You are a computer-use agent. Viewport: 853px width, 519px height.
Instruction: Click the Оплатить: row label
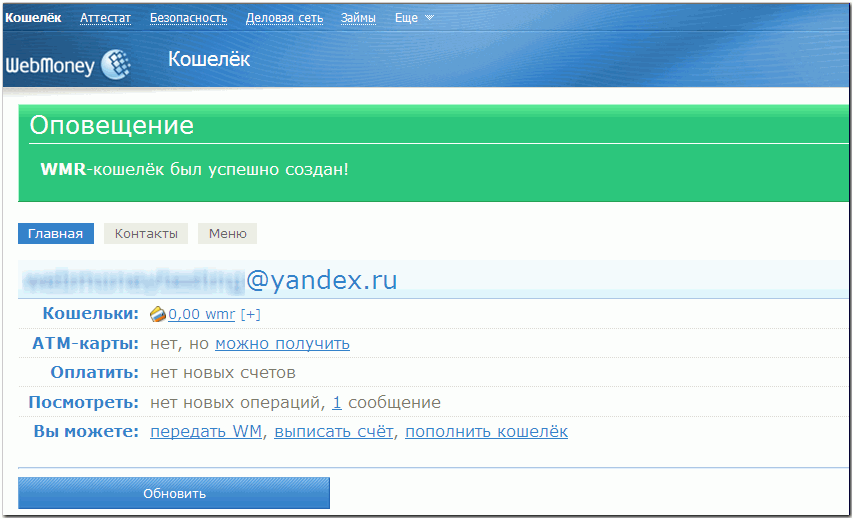click(95, 373)
